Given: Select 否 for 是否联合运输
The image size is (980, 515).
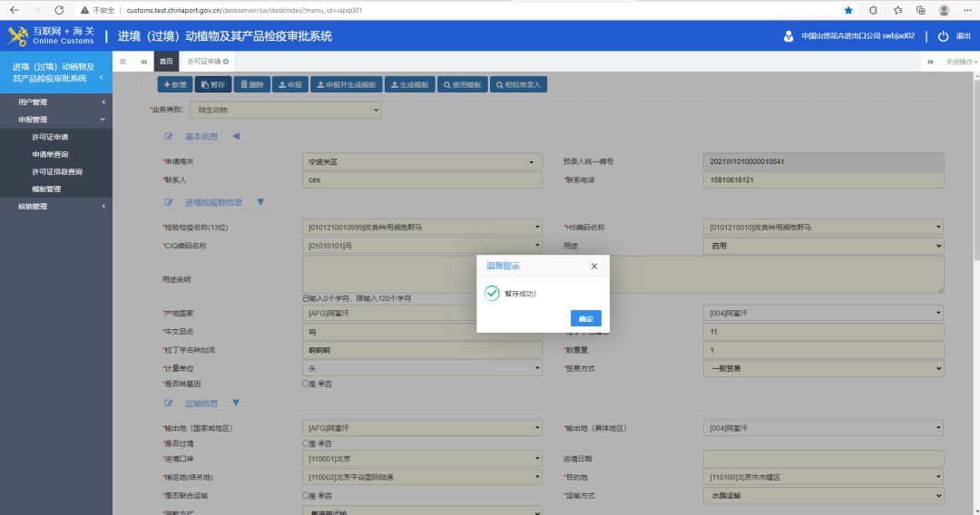Looking at the screenshot, I should [x=321, y=496].
